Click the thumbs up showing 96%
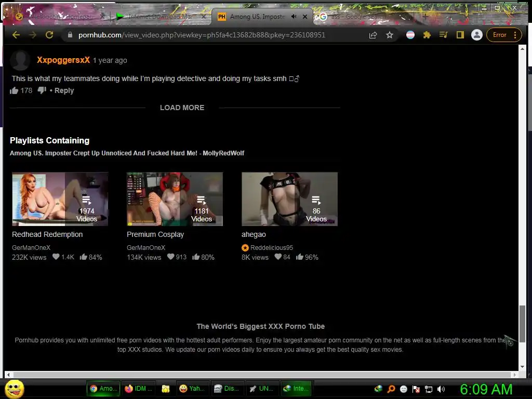Screen dimensions: 532x399 tap(299, 257)
